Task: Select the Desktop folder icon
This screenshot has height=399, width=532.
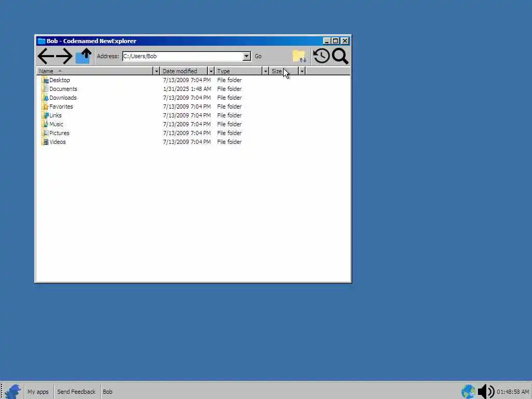Action: click(x=45, y=80)
